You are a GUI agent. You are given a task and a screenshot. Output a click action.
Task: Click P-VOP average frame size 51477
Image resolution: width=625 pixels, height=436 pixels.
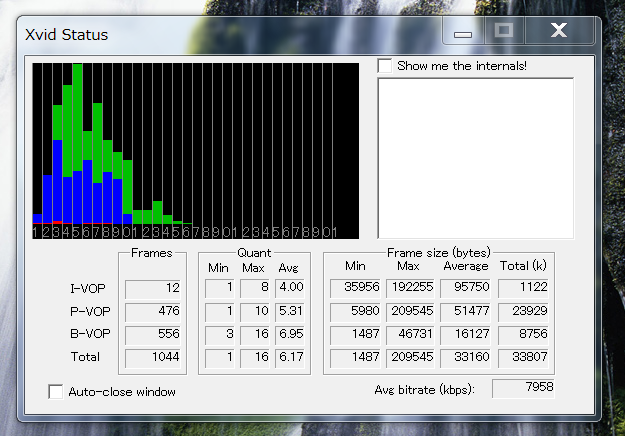(x=465, y=312)
